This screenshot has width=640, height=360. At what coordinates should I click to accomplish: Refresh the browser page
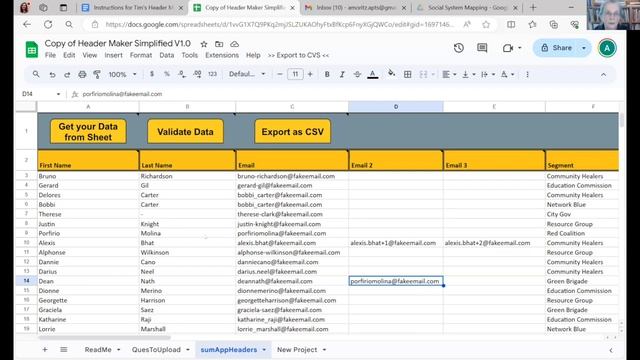(48, 24)
